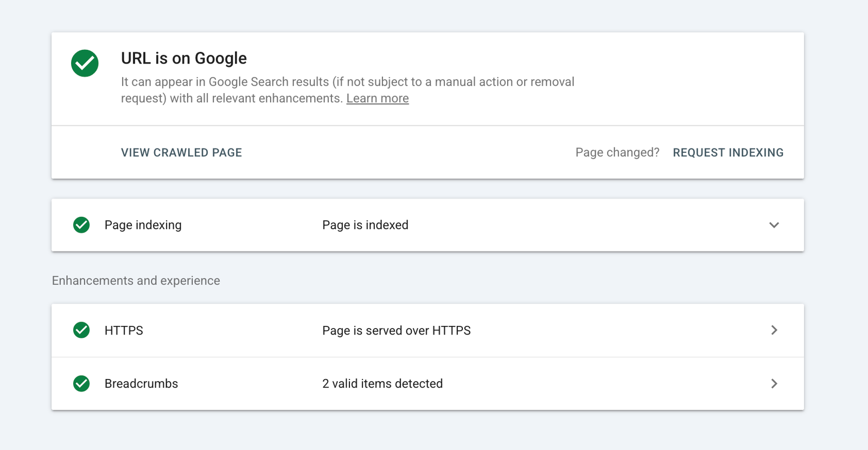Select 'Page is served over HTTPS' text
This screenshot has width=868, height=450.
coord(397,330)
